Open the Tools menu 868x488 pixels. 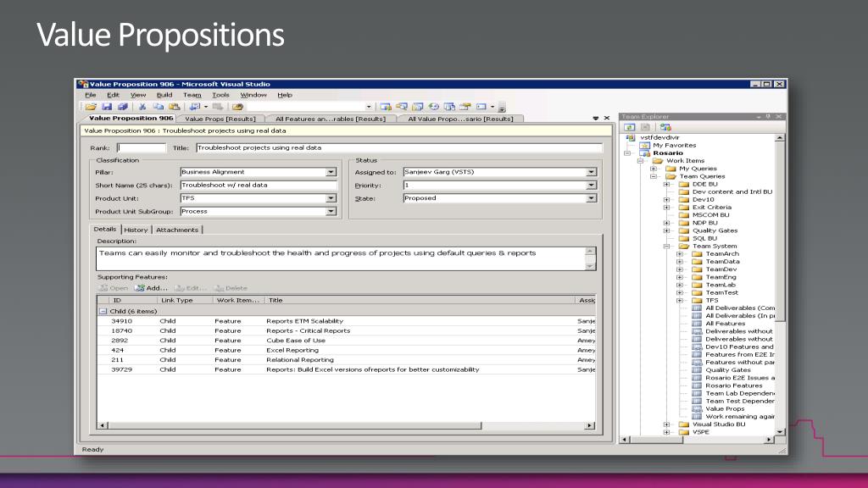tap(220, 95)
